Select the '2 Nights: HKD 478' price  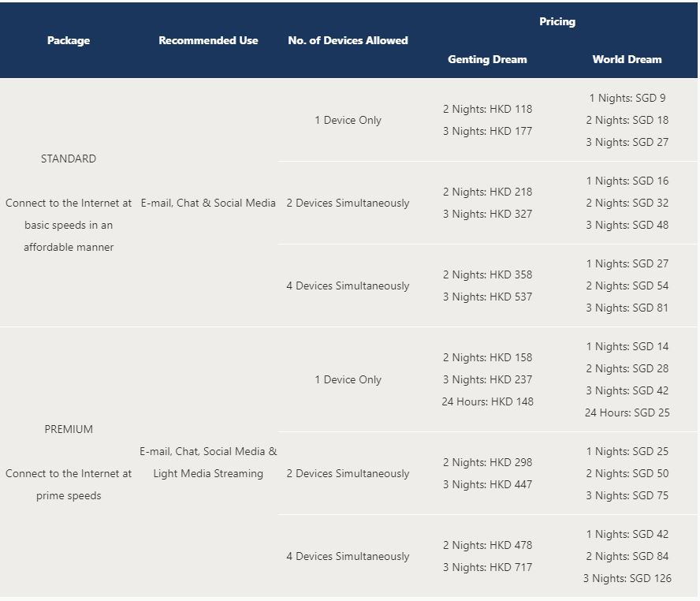point(487,545)
